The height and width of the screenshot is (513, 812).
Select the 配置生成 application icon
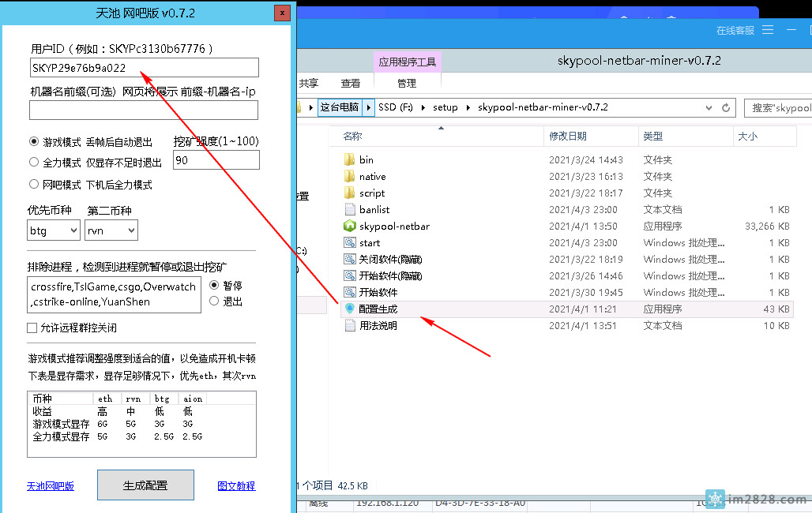350,309
